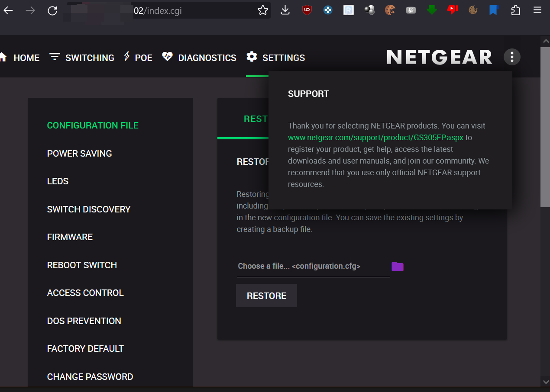Click the configuration file chooser field
Viewport: 550px width, 392px height.
[x=313, y=267]
